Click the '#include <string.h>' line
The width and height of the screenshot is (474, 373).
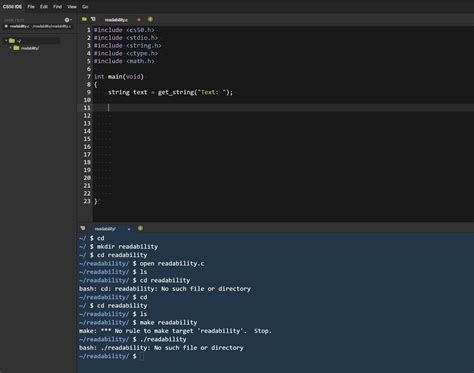pos(128,46)
